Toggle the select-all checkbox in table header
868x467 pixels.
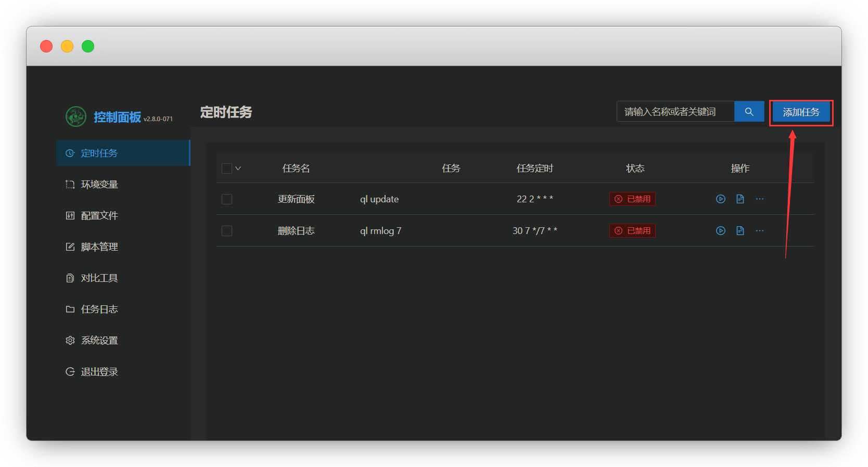[x=227, y=168]
